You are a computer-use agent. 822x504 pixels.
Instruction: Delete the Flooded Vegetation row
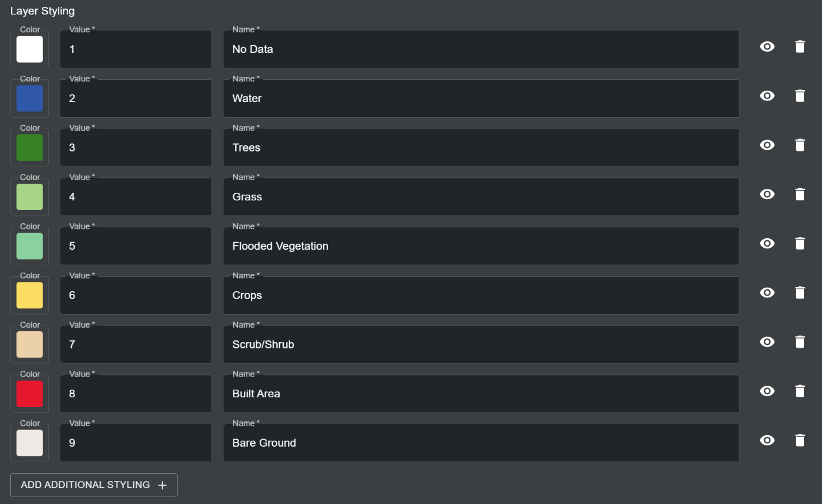[x=800, y=243]
